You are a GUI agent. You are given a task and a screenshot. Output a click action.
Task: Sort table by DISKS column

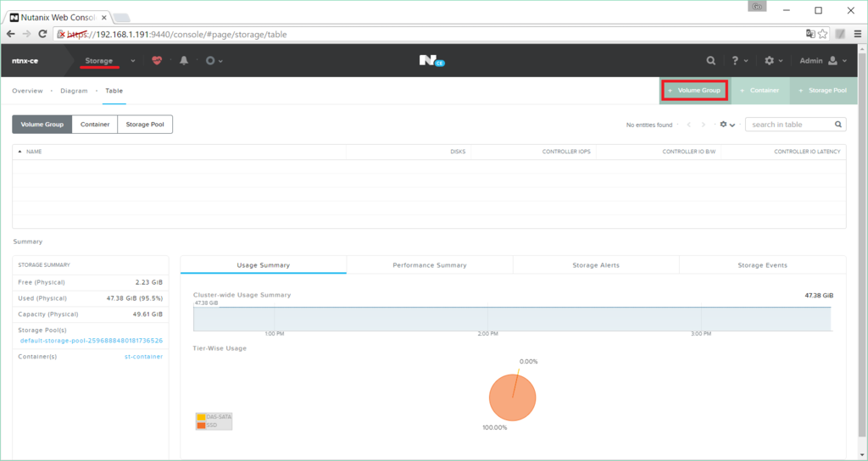click(x=458, y=152)
